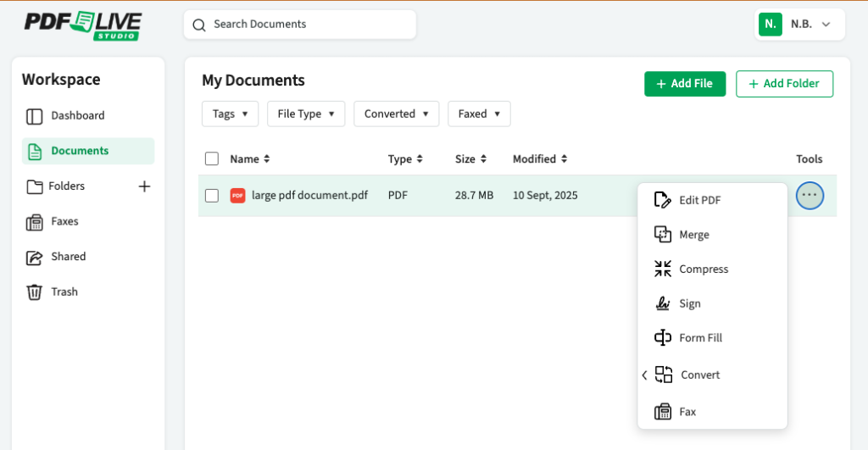Click the Form Fill icon
868x450 pixels.
pyautogui.click(x=663, y=338)
